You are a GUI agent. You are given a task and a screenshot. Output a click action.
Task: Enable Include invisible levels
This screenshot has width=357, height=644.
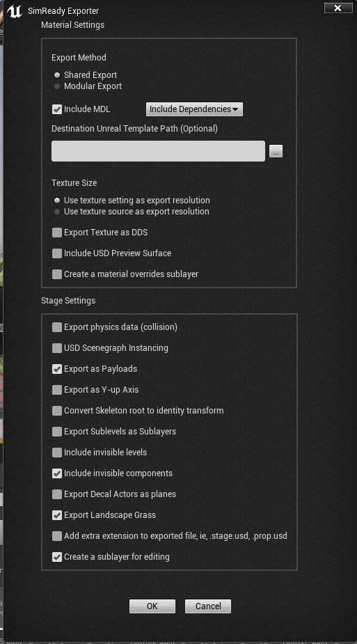point(57,453)
